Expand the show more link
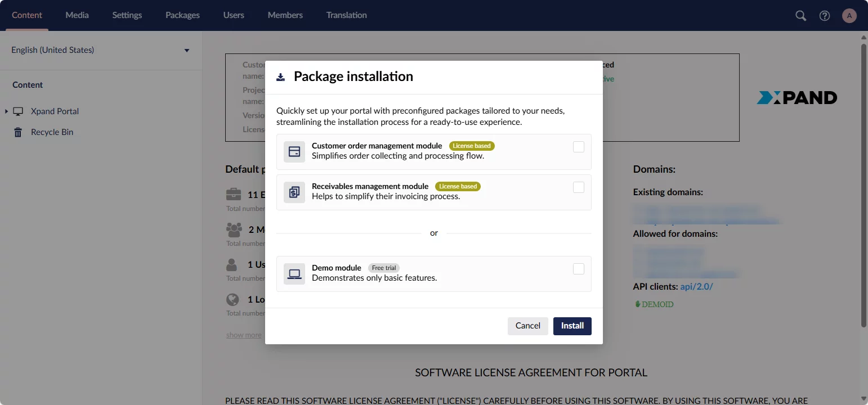 pyautogui.click(x=244, y=335)
